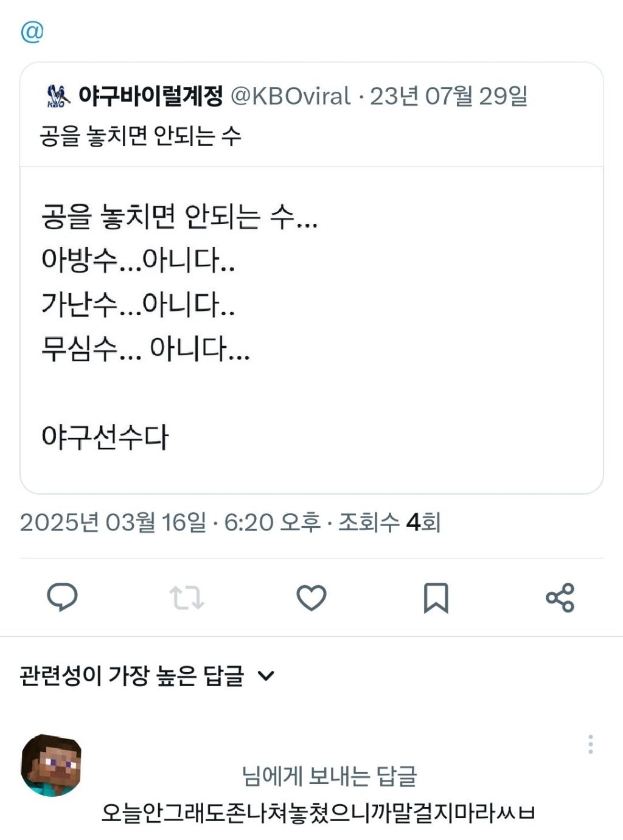
Task: Tap the retweet arrows icon
Action: pos(187,597)
